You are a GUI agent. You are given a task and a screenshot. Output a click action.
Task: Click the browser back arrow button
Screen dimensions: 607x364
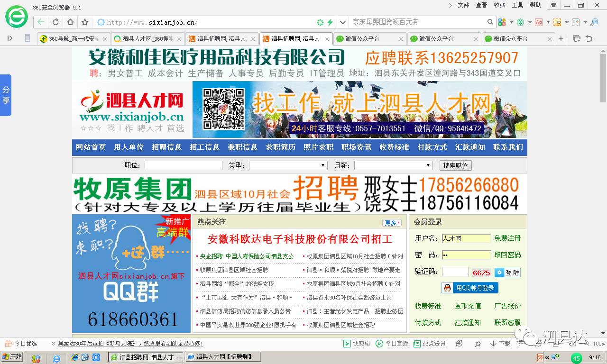tap(41, 22)
